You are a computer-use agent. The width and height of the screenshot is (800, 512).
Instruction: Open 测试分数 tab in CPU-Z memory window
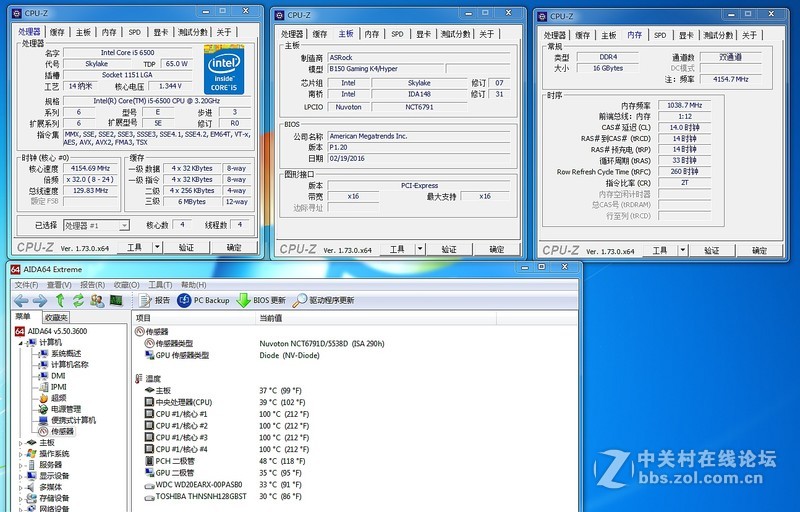click(x=718, y=35)
